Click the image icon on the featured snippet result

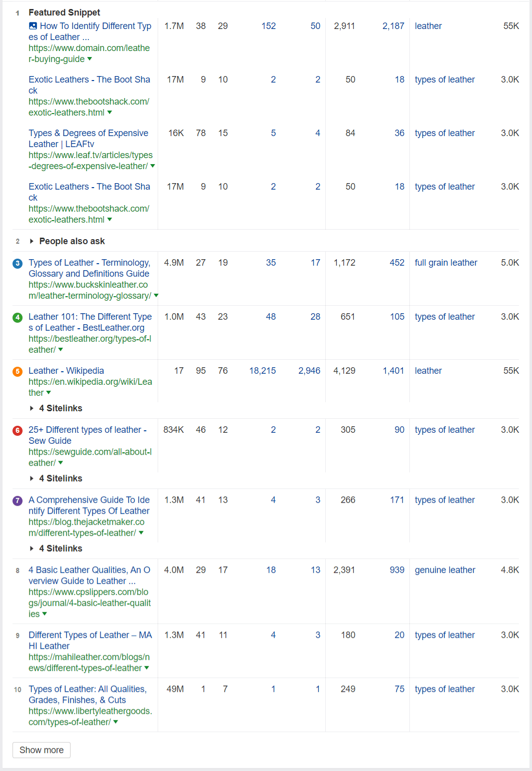32,26
